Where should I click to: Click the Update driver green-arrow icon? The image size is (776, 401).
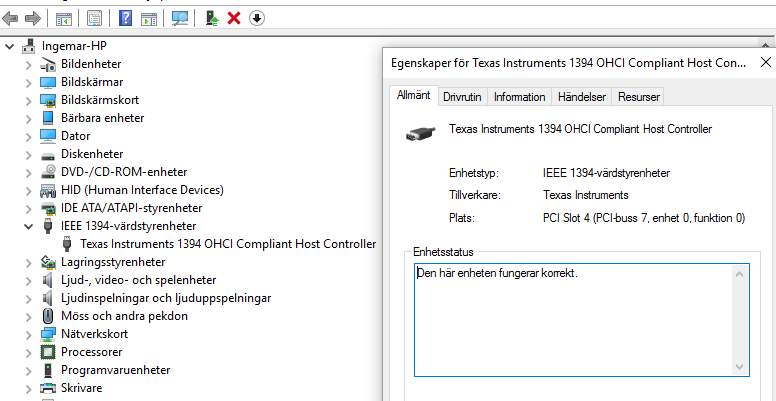coord(212,19)
